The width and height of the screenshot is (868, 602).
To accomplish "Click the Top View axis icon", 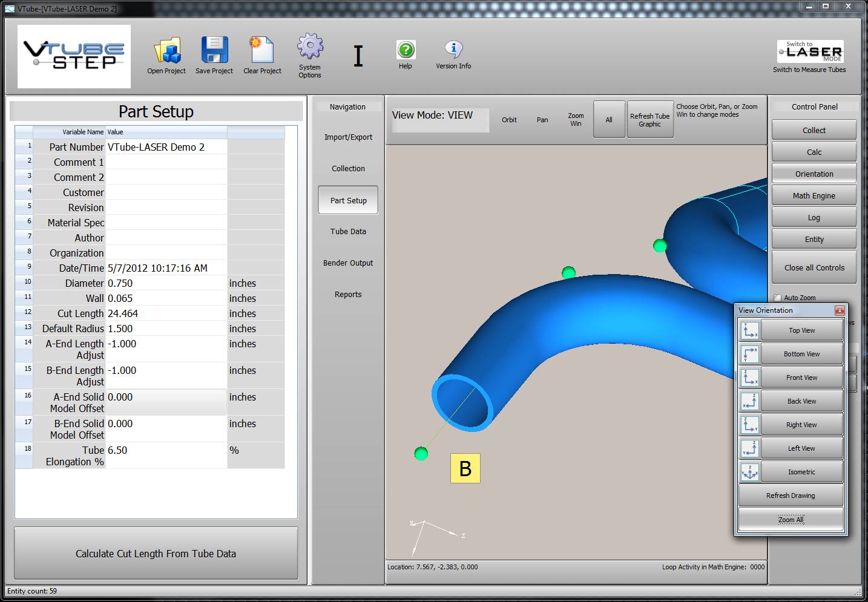I will 749,330.
